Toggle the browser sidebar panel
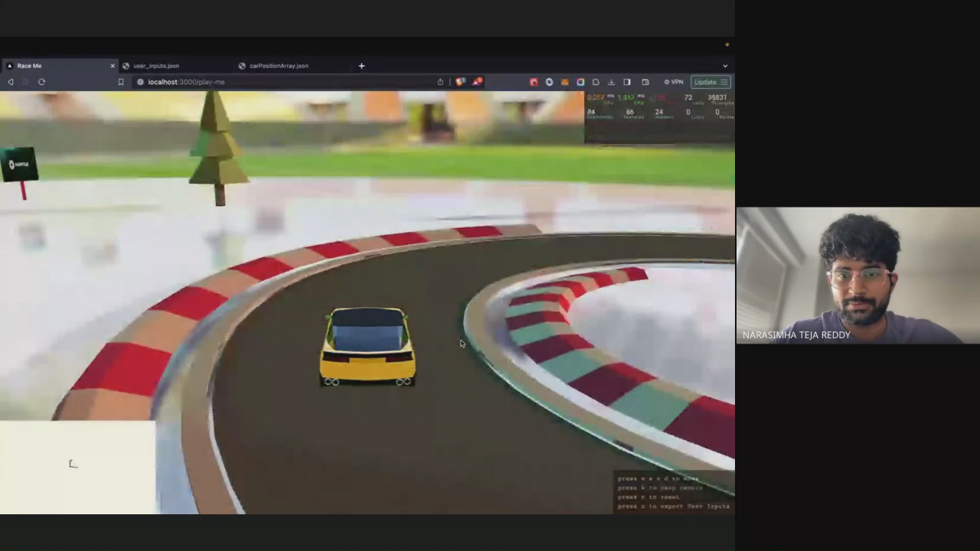This screenshot has height=551, width=980. (627, 82)
